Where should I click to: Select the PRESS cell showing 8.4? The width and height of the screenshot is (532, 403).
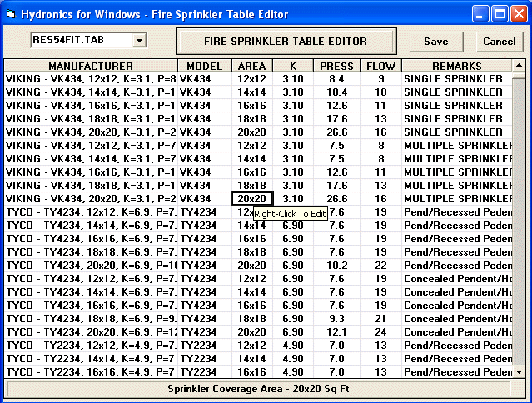click(336, 79)
